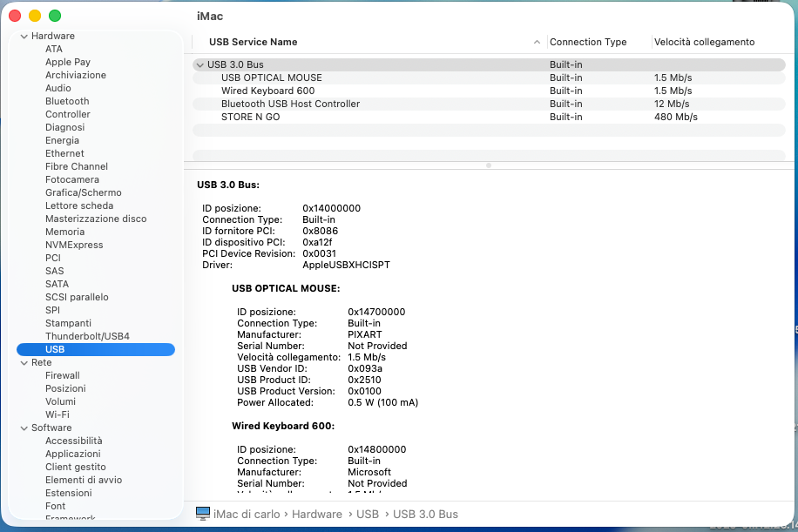
Task: Click 12 Mb/s speed cell
Action: [x=672, y=104]
